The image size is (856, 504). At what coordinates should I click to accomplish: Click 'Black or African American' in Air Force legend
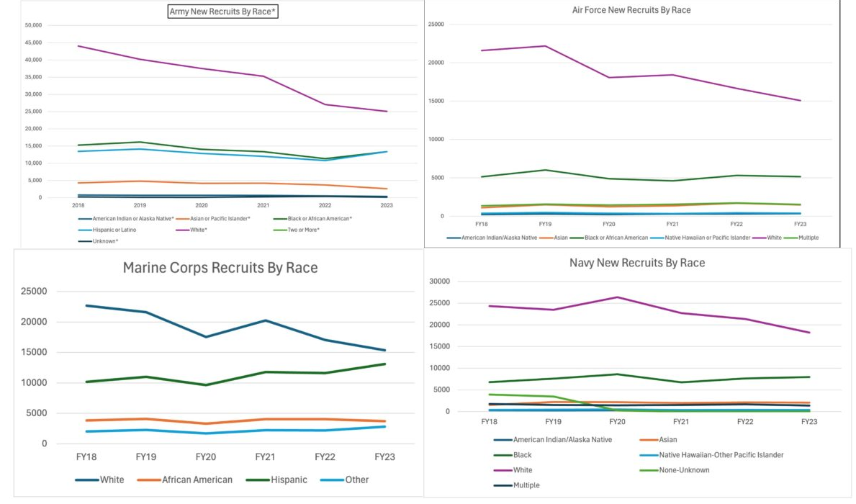[616, 238]
